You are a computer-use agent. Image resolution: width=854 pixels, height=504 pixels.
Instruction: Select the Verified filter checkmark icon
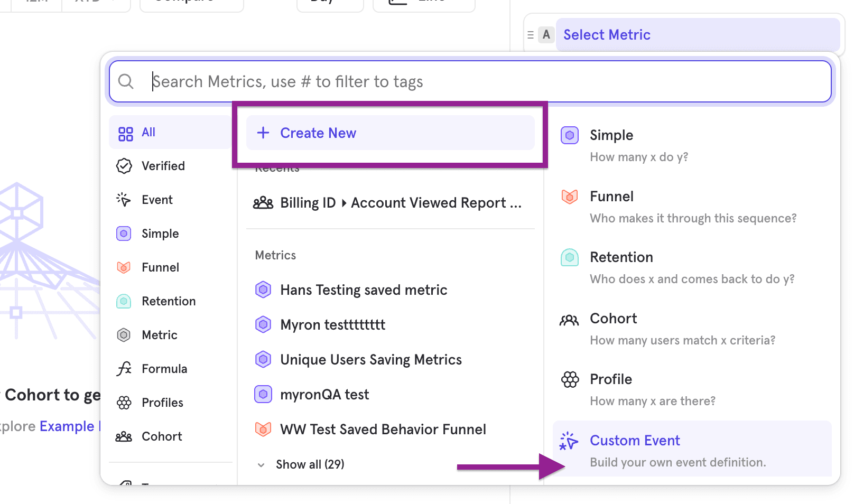(124, 166)
